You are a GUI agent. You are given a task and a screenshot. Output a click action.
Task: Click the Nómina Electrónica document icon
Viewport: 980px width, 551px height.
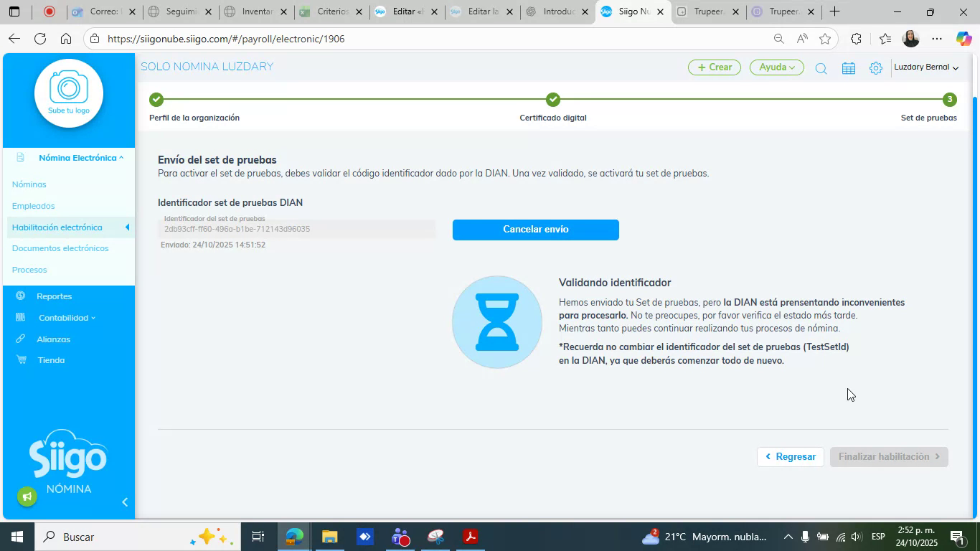20,157
